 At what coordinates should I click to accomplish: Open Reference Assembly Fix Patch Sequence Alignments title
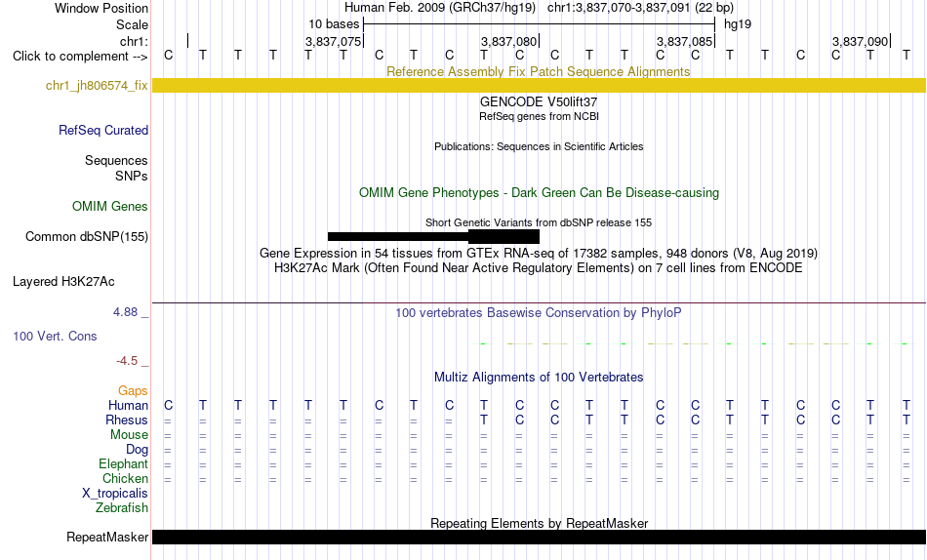(x=538, y=71)
